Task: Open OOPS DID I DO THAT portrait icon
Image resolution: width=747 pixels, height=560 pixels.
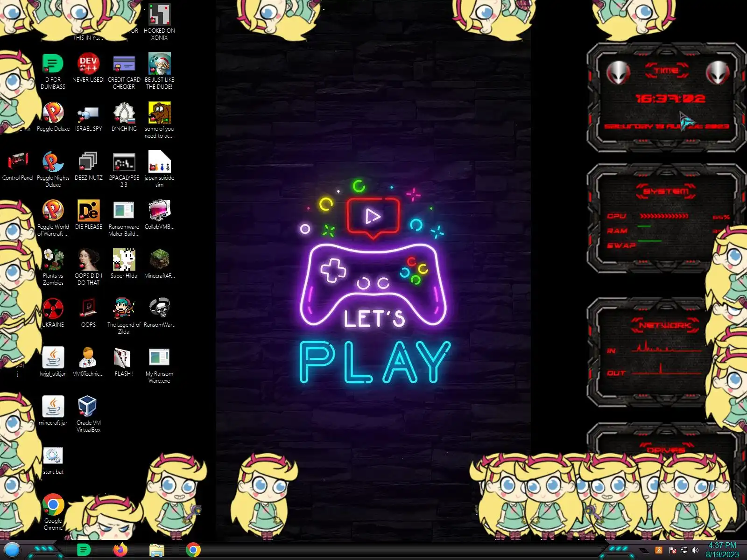Action: [x=88, y=267]
